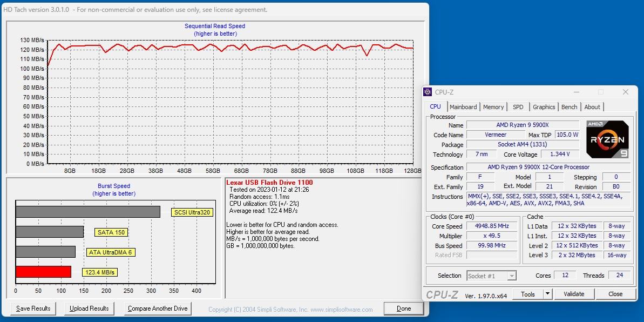The width and height of the screenshot is (644, 322).
Task: Click the Package value Socket AM4 (1331)
Action: tap(523, 144)
